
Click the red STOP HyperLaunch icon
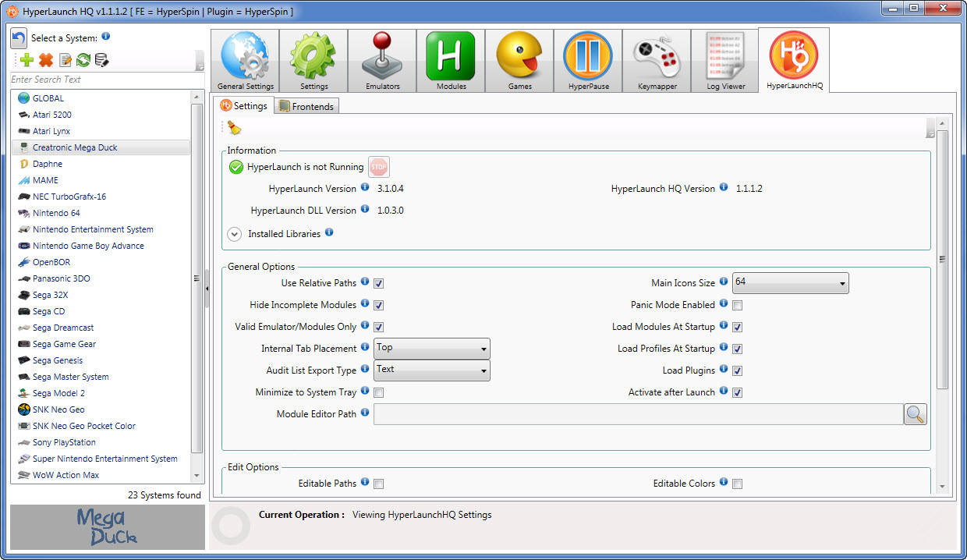click(x=379, y=167)
